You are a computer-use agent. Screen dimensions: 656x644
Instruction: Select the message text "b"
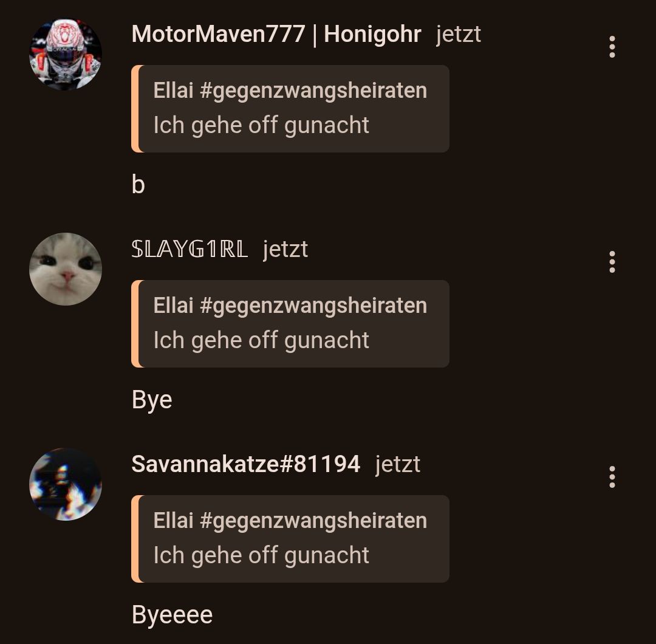(x=138, y=185)
